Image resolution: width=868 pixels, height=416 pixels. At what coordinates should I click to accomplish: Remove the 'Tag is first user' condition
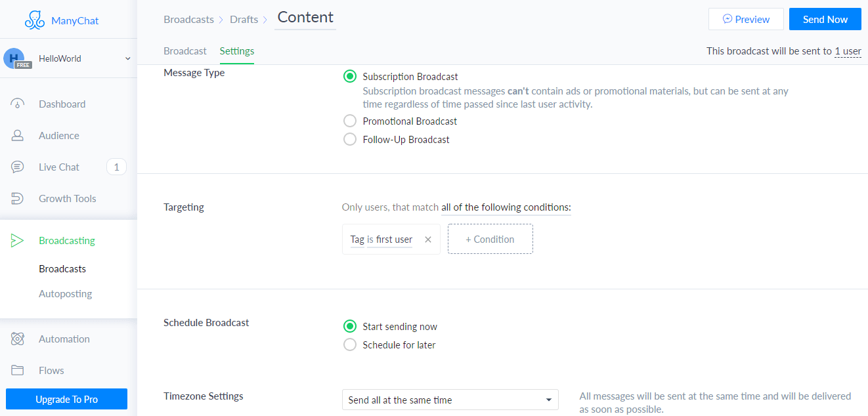point(428,239)
